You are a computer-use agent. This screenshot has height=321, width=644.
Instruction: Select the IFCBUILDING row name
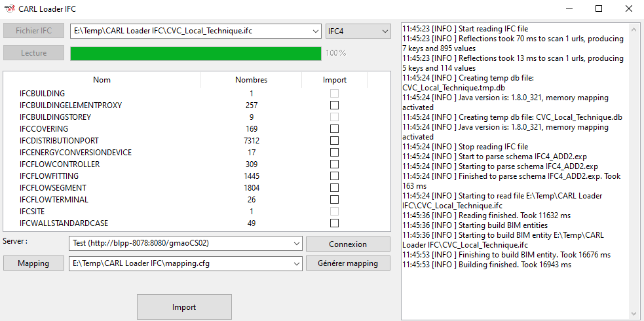coord(43,94)
